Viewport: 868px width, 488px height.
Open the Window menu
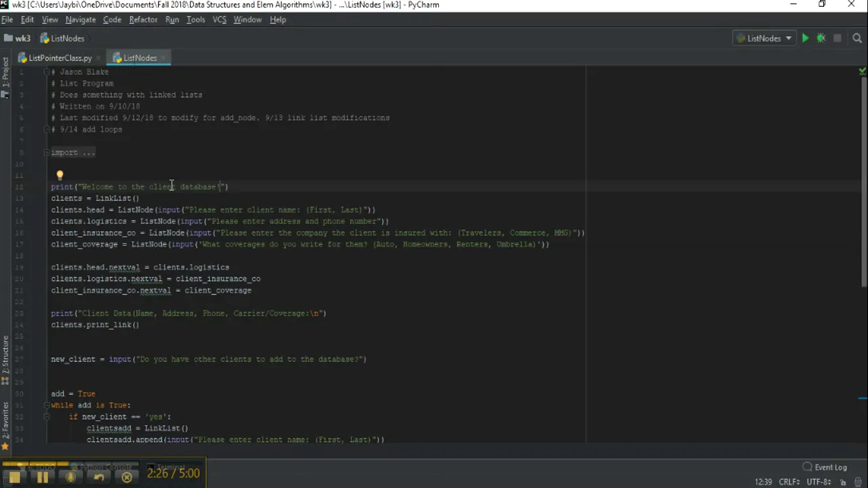point(248,20)
